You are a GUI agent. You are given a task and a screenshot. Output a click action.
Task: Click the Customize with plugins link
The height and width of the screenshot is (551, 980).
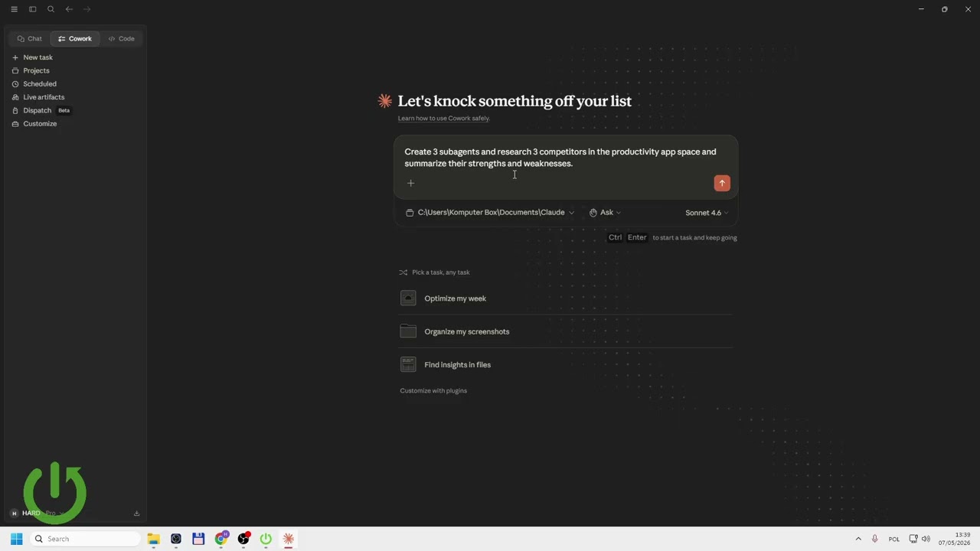point(433,391)
